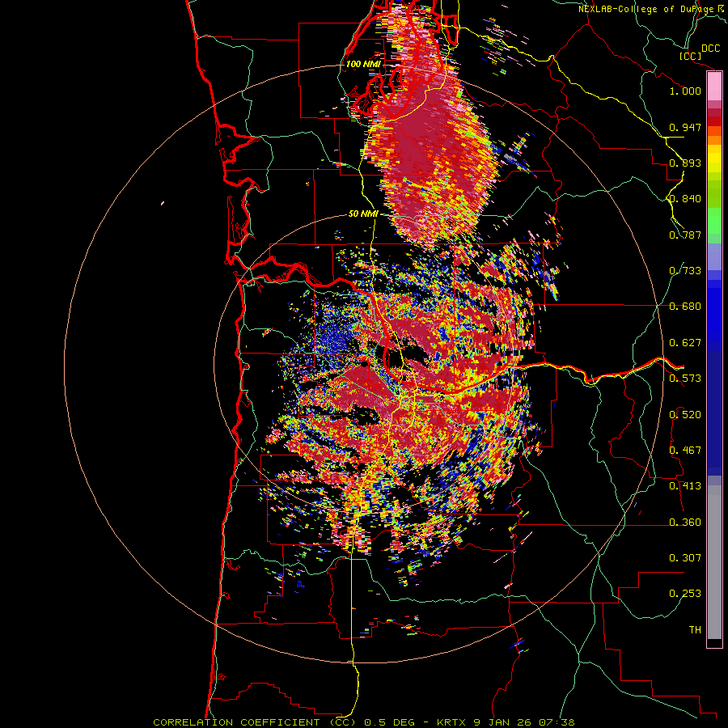Select the 0.787 legend value
This screenshot has height=728, width=728.
(x=685, y=235)
